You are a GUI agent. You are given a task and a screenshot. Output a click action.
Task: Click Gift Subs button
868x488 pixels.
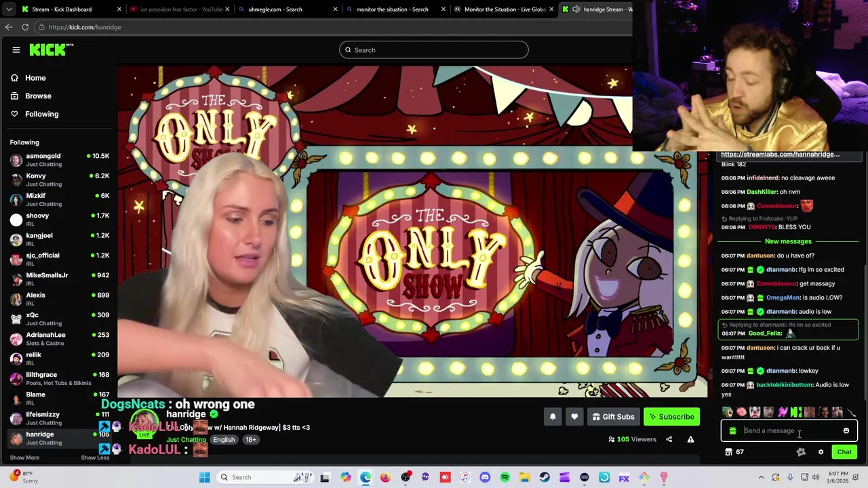[614, 417]
